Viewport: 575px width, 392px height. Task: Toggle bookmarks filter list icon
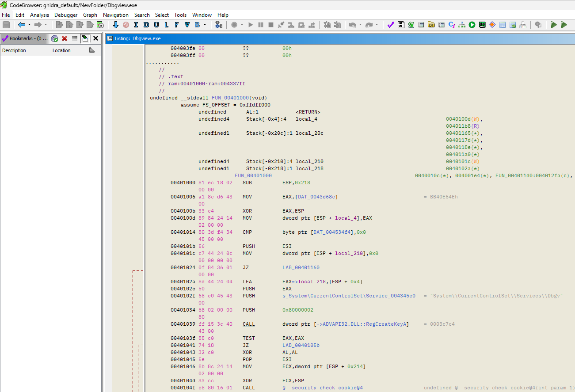(75, 38)
